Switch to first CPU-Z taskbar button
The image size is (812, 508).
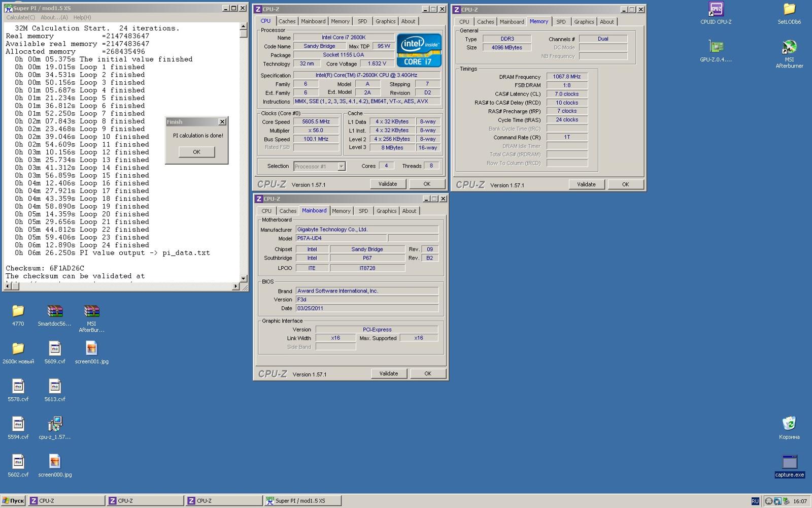(x=66, y=501)
